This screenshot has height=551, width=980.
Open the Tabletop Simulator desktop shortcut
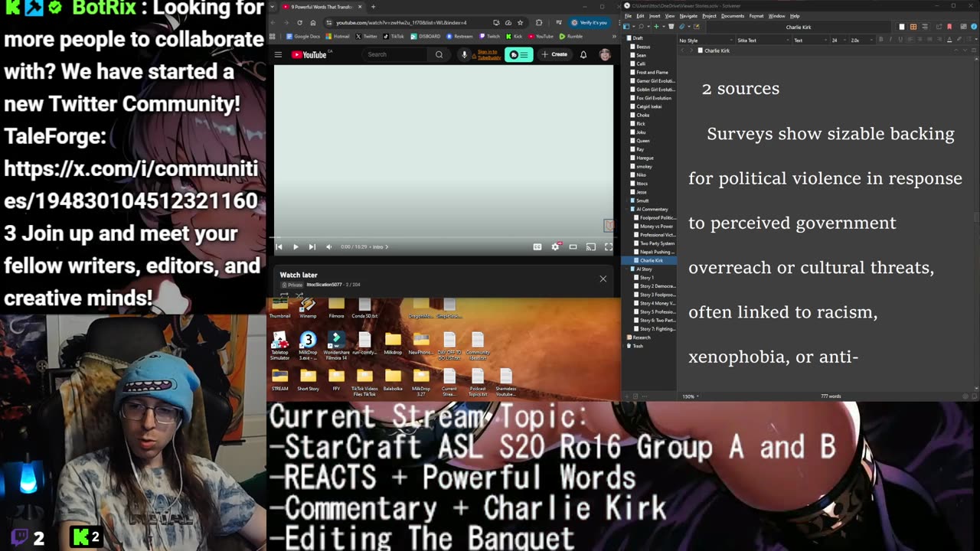tap(279, 346)
